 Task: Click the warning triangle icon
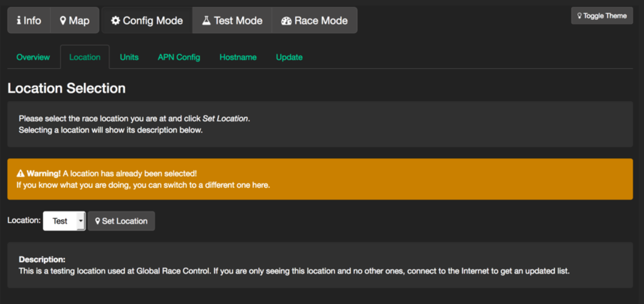pyautogui.click(x=21, y=173)
